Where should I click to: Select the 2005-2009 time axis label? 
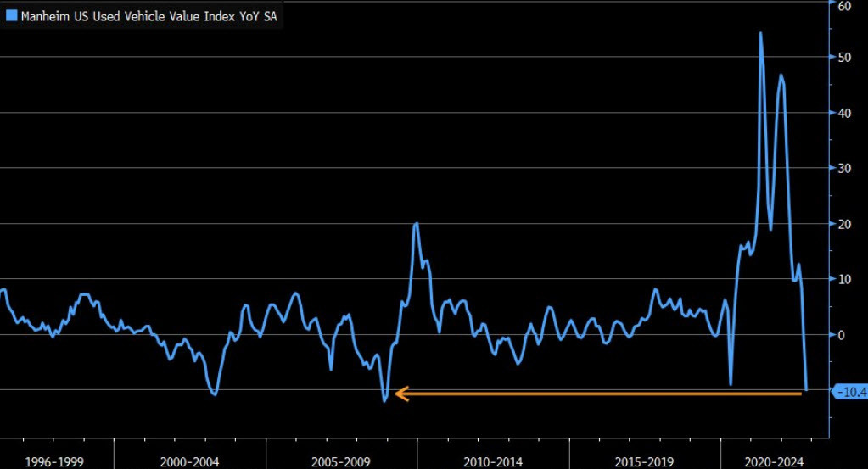340,461
